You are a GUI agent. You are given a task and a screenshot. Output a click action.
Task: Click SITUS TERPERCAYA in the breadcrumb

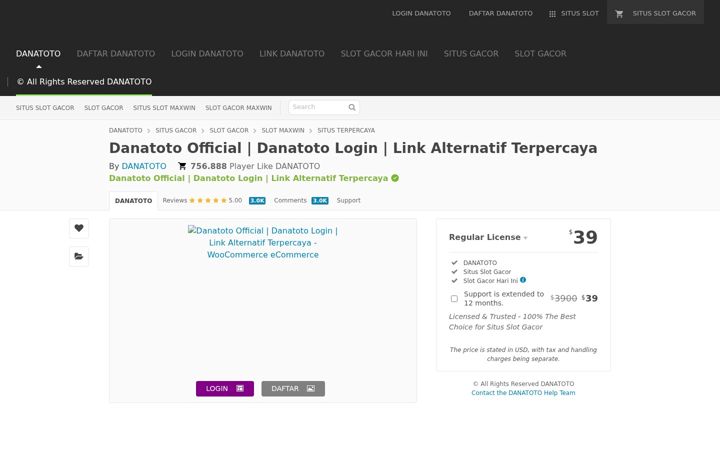(346, 130)
